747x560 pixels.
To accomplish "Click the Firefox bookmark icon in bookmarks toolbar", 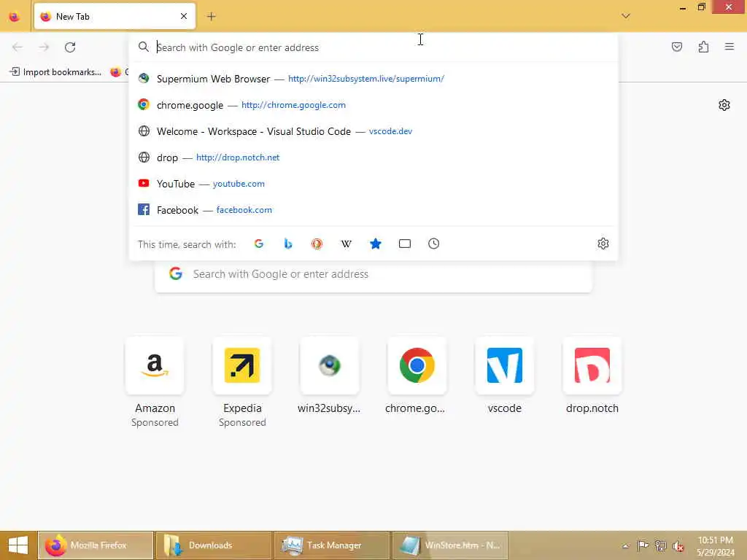I will 115,72.
